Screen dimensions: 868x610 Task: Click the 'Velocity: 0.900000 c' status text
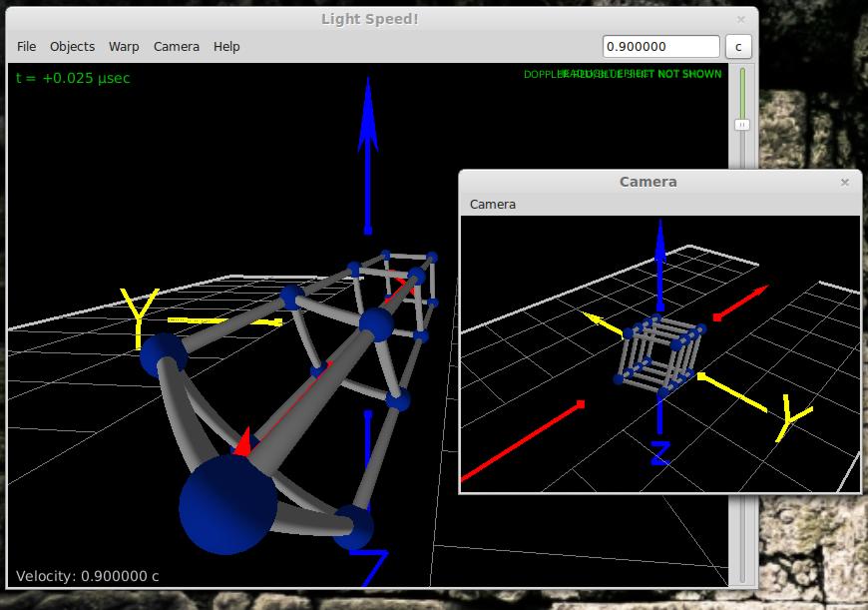coord(88,575)
